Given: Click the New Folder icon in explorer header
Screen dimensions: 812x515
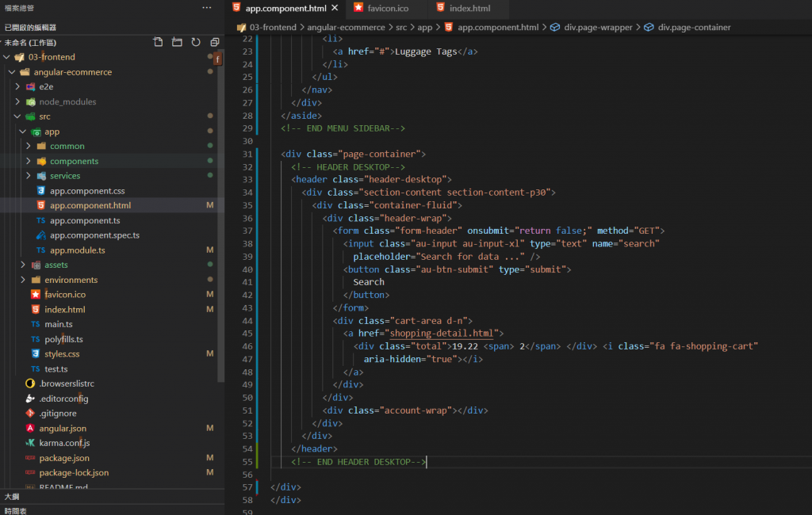Looking at the screenshot, I should tap(177, 42).
